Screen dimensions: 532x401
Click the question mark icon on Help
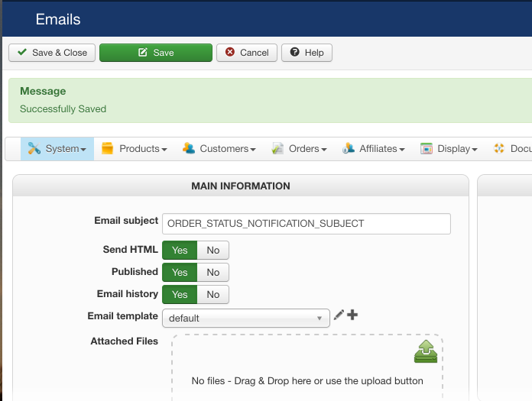point(295,52)
